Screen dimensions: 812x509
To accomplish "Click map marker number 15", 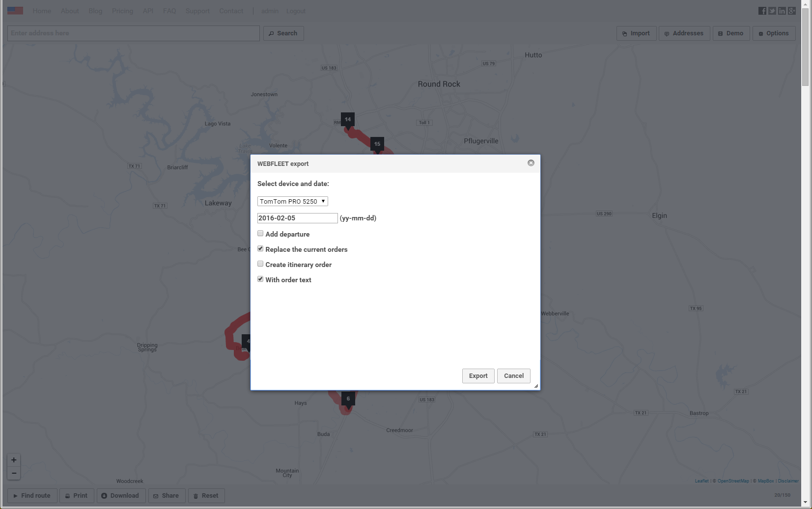I will pos(377,145).
